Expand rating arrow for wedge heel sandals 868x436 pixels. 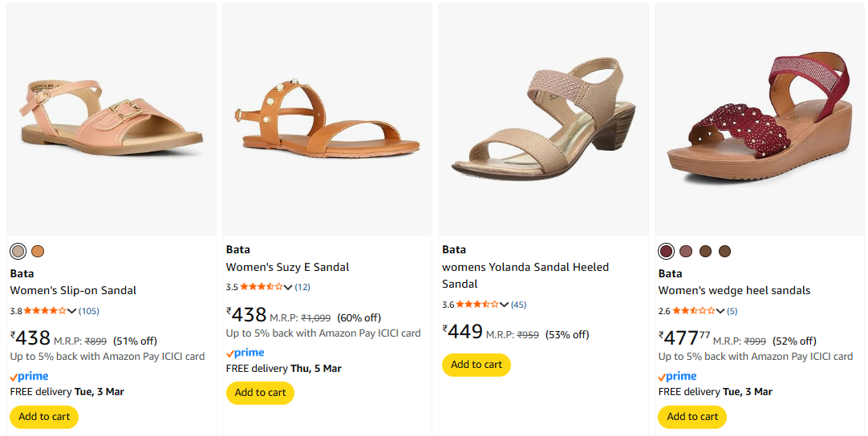(x=720, y=311)
